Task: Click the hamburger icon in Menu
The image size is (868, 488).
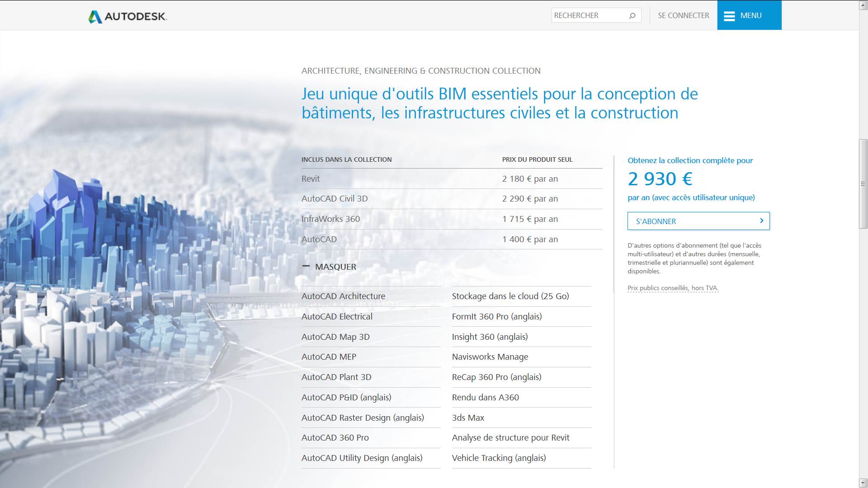Action: [x=729, y=16]
